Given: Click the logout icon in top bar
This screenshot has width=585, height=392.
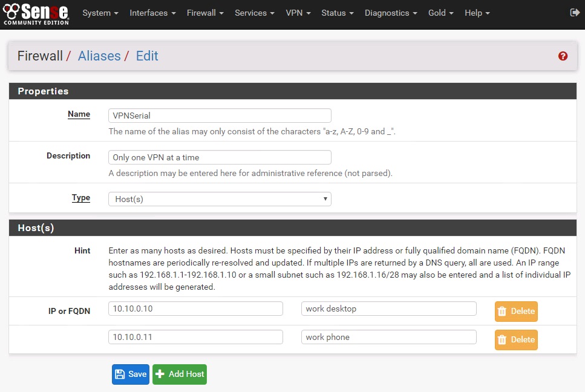Looking at the screenshot, I should [x=574, y=13].
